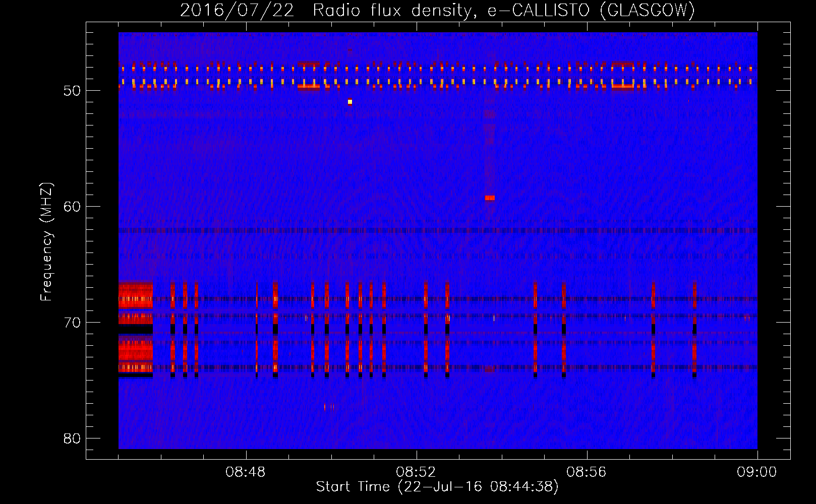
Task: Click the 08:48 time tick label
Action: (246, 472)
